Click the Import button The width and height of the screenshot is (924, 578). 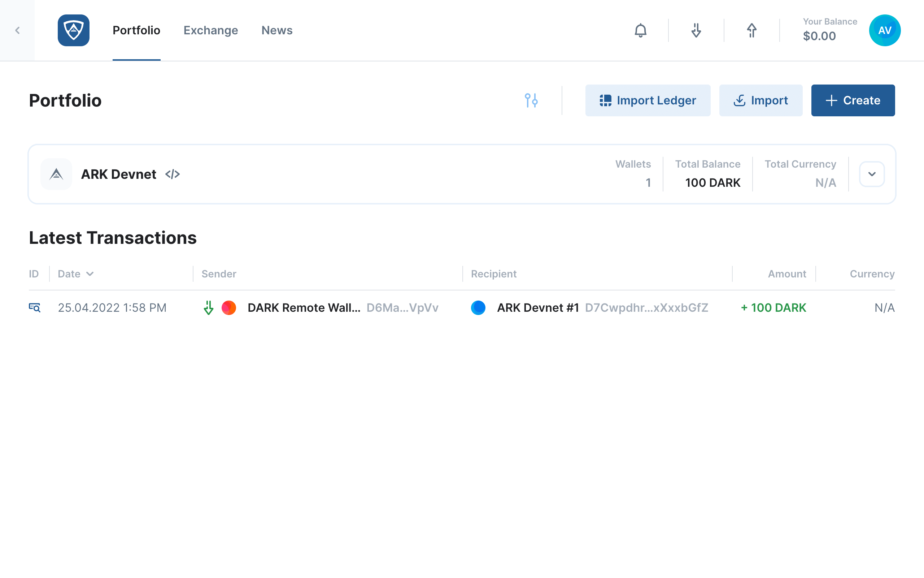(760, 100)
